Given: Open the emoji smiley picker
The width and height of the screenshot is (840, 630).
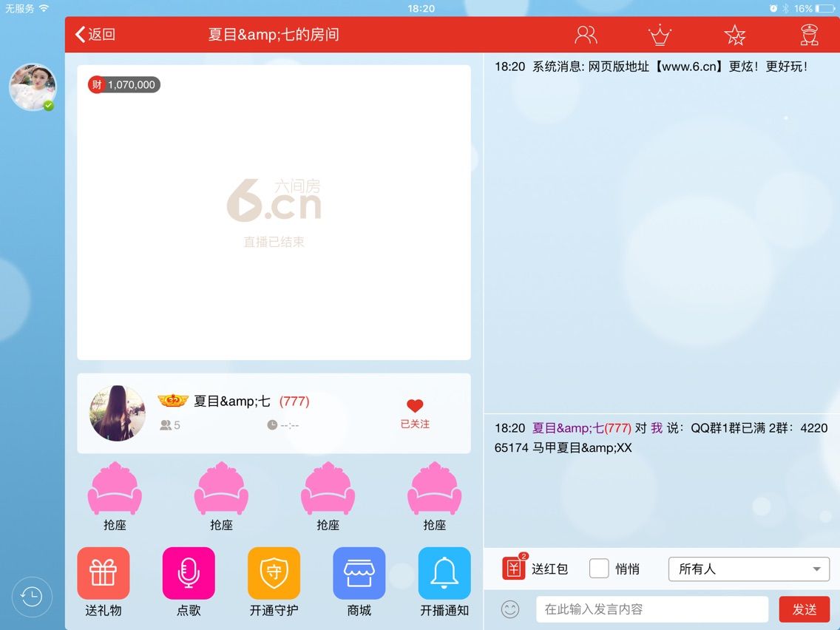Looking at the screenshot, I should coord(510,609).
